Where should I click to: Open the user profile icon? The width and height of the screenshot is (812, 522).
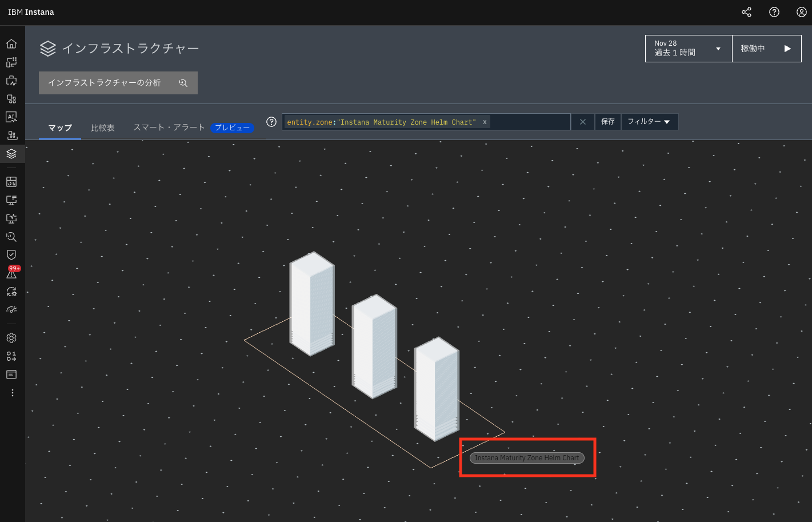[802, 12]
